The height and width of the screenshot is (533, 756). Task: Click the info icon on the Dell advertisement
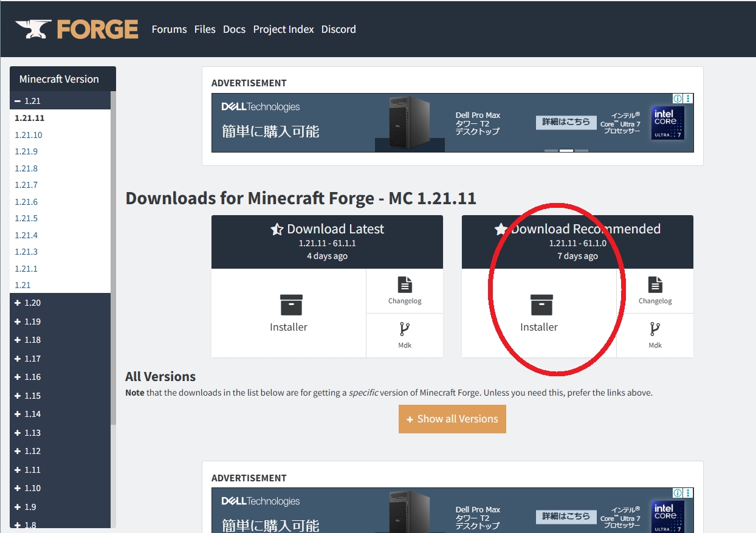(x=677, y=98)
